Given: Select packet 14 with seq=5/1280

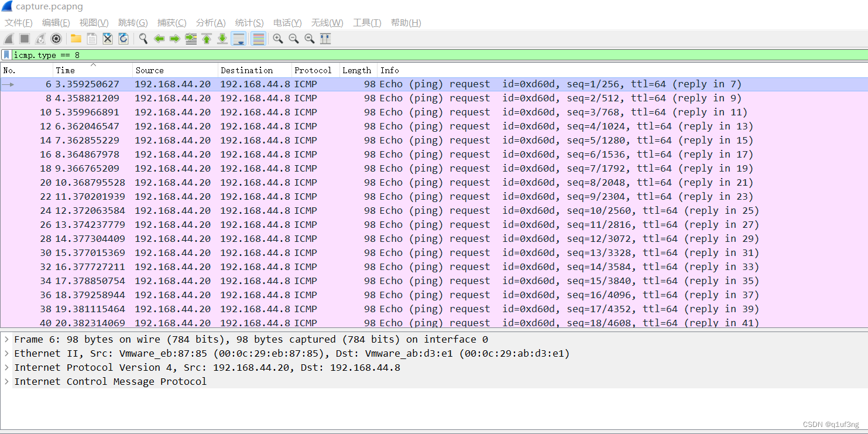Looking at the screenshot, I should coord(434,141).
